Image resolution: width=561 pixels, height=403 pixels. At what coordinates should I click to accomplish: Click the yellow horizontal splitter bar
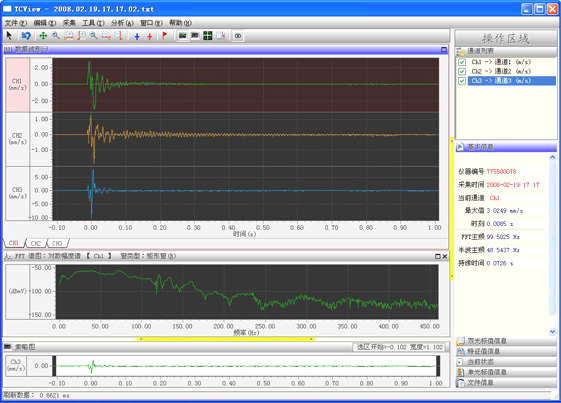pyautogui.click(x=225, y=339)
